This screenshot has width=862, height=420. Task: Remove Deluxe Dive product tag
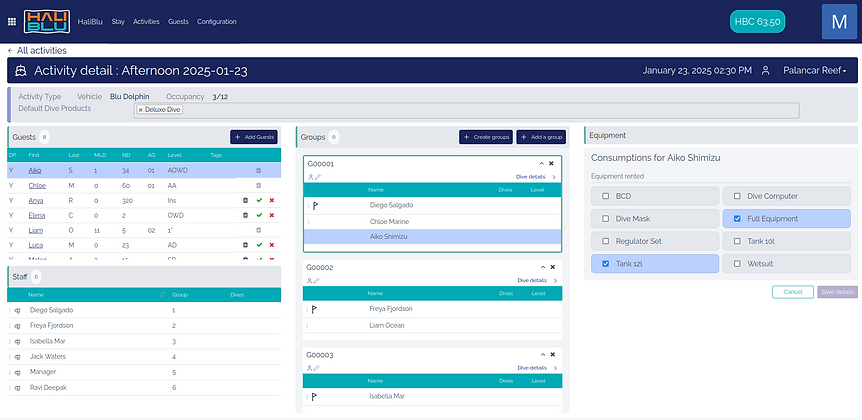[x=141, y=109]
